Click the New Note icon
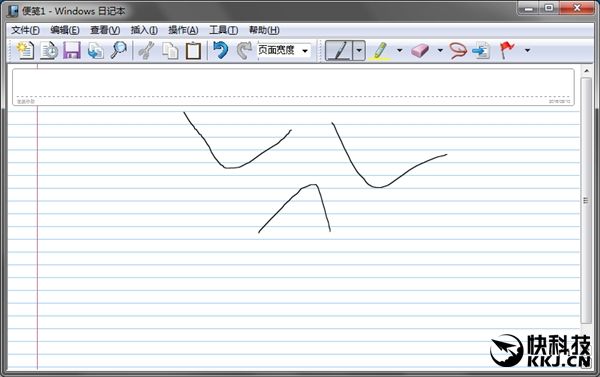The height and width of the screenshot is (377, 600). [x=25, y=50]
